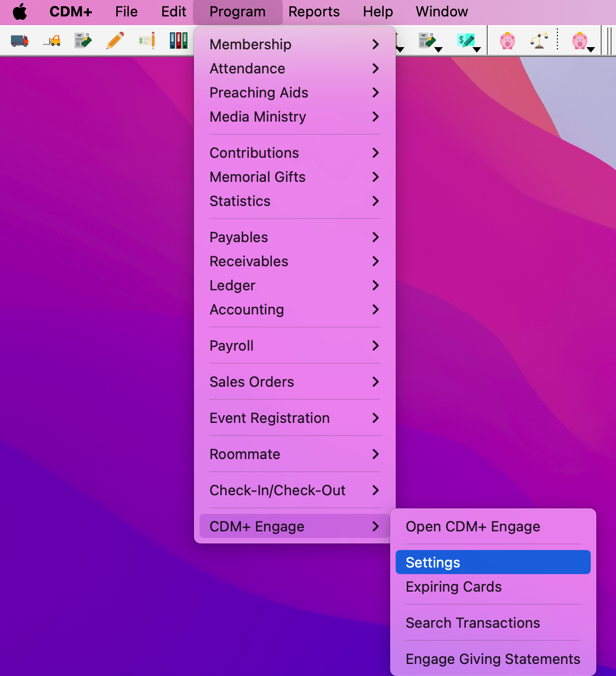Open the Apple menu
The width and height of the screenshot is (616, 676).
tap(20, 12)
